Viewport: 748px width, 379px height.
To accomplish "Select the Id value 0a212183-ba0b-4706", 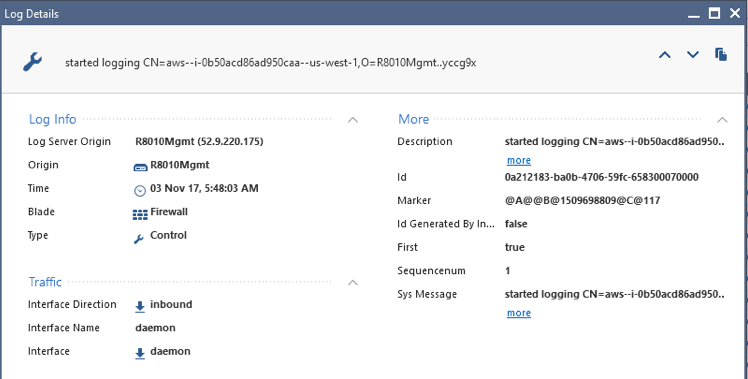I will (x=602, y=178).
